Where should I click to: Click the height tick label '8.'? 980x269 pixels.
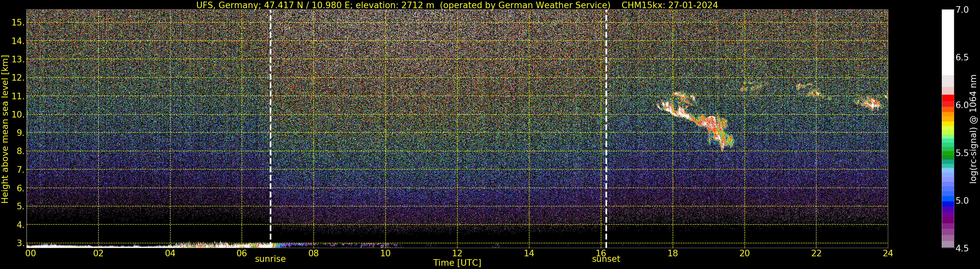(x=20, y=151)
